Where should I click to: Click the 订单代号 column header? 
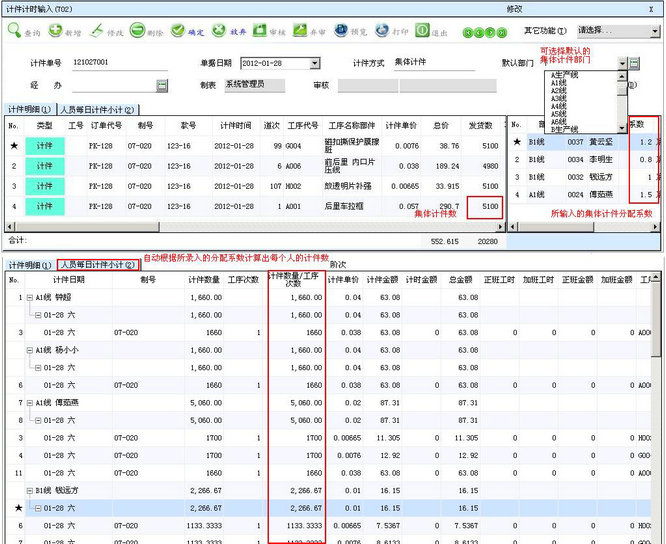[x=106, y=126]
